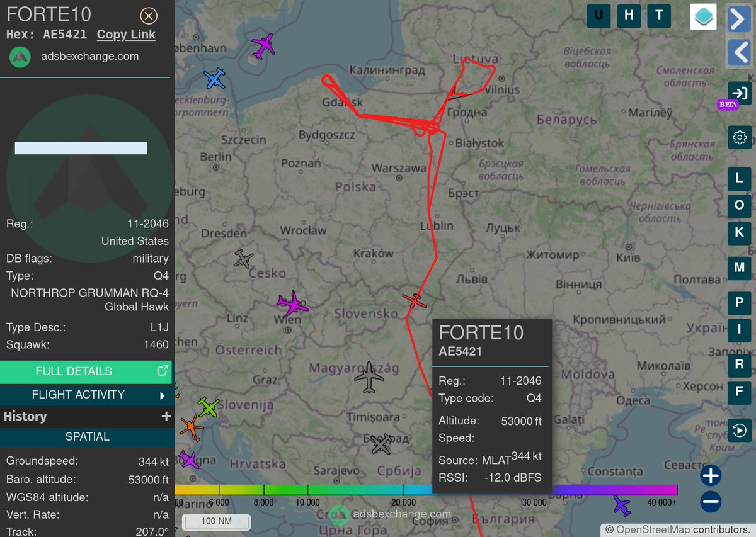Click Source MLAT in the popup
756x537 pixels.
click(x=476, y=460)
